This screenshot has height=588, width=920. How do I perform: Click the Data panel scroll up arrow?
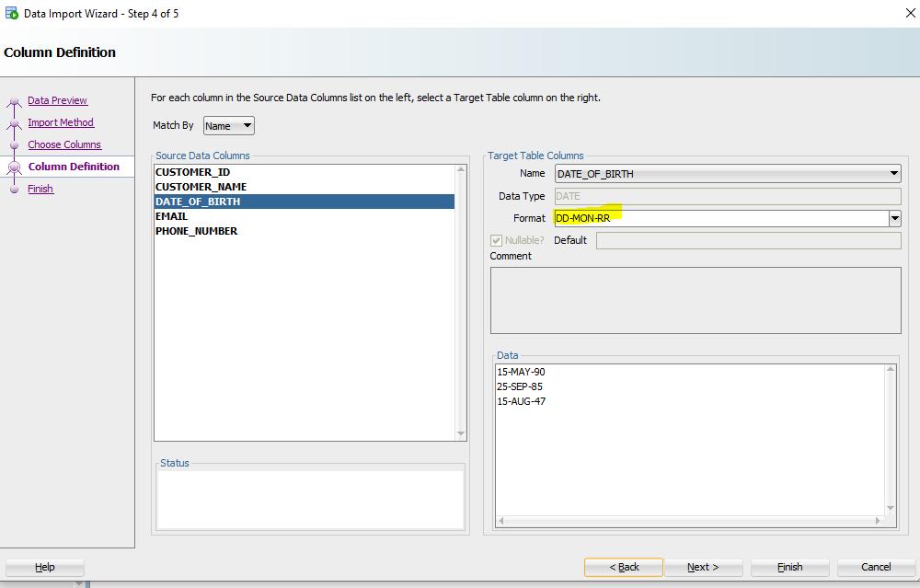point(890,369)
